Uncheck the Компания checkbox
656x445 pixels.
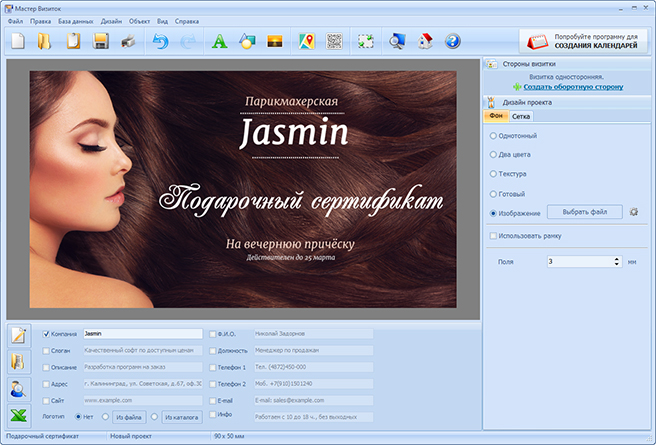46,334
